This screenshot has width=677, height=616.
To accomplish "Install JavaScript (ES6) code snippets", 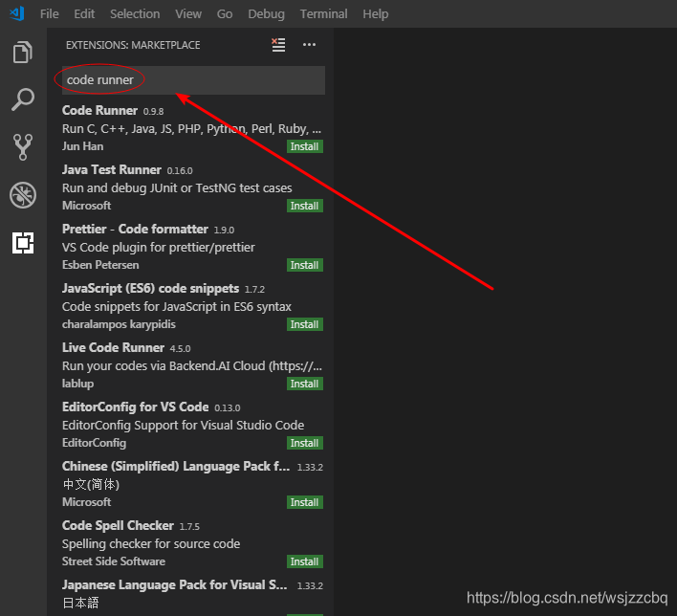I will pyautogui.click(x=305, y=324).
